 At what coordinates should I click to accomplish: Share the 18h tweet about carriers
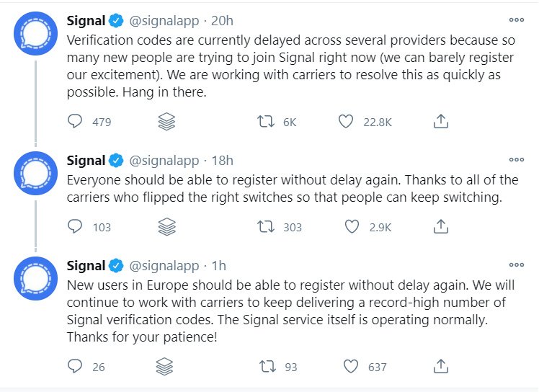441,227
